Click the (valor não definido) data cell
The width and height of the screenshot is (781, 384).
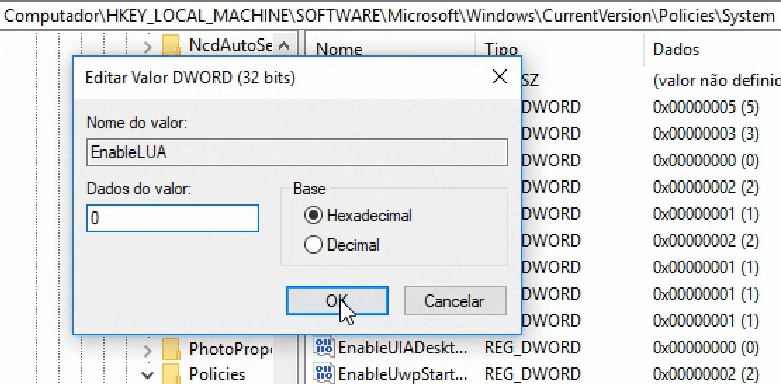tap(716, 80)
